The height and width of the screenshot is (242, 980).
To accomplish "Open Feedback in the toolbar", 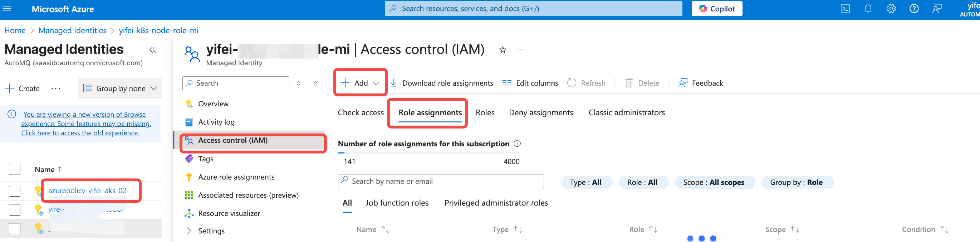I will click(700, 83).
